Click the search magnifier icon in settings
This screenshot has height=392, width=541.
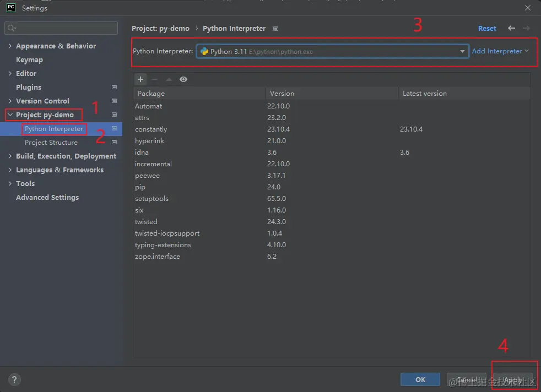coord(12,28)
